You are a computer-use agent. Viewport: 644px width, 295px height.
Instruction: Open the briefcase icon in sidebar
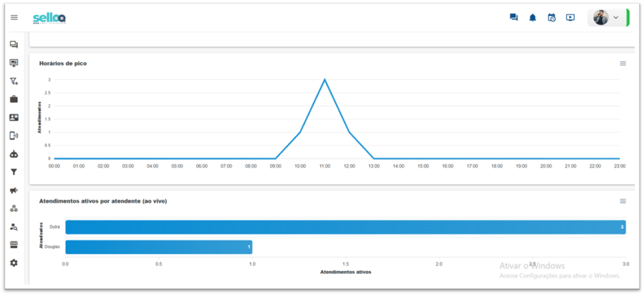(x=14, y=99)
